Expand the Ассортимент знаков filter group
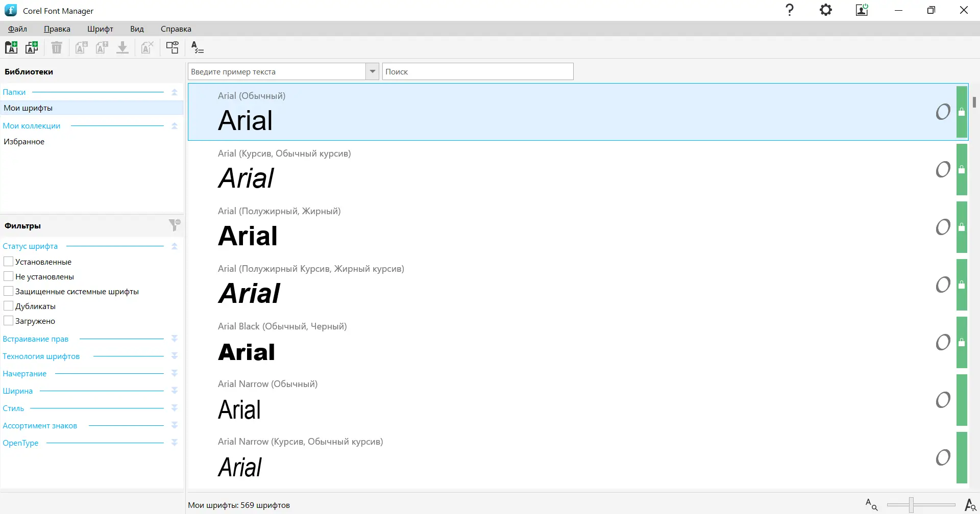This screenshot has width=980, height=514. tap(175, 426)
